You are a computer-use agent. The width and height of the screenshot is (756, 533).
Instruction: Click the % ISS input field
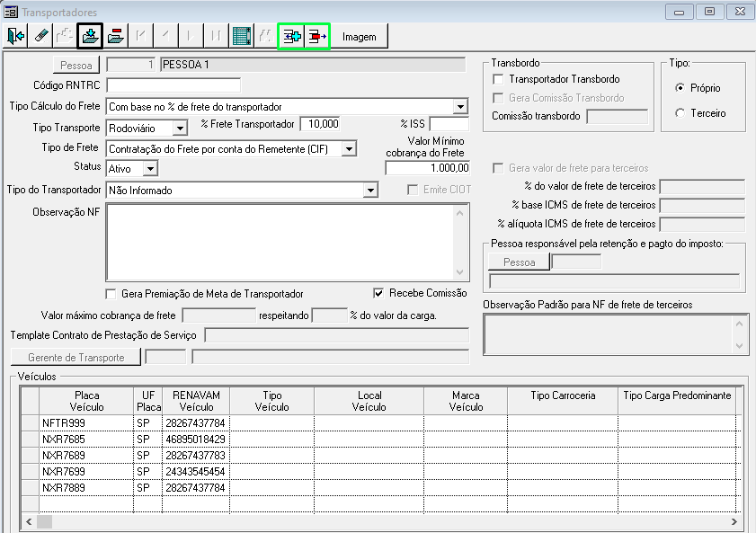pyautogui.click(x=449, y=124)
